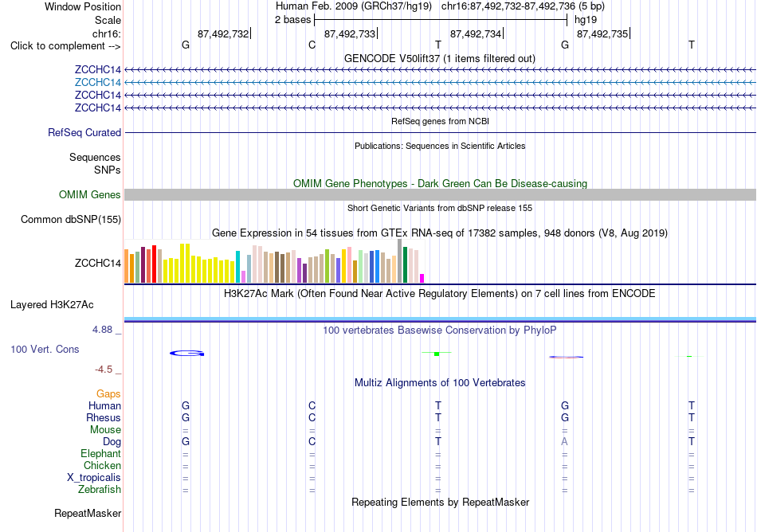This screenshot has width=757, height=532.
Task: Open the OMIM Gene Phenotypes track title
Action: point(440,184)
